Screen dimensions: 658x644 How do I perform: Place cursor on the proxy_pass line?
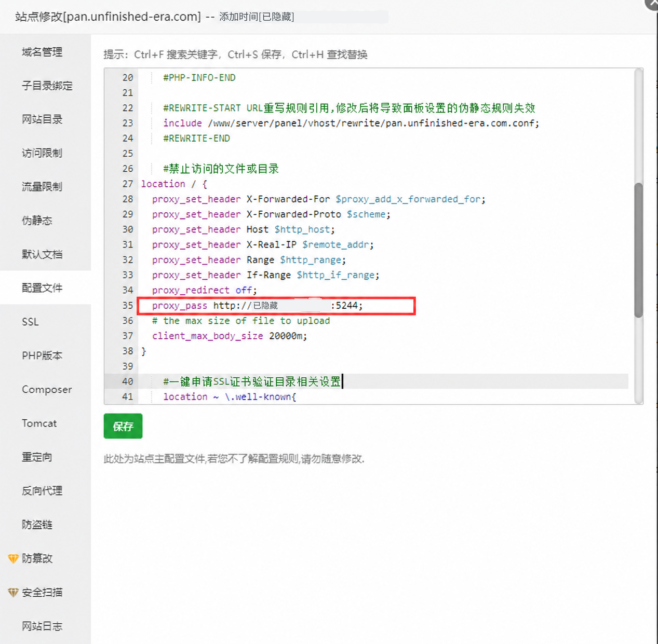(x=258, y=306)
